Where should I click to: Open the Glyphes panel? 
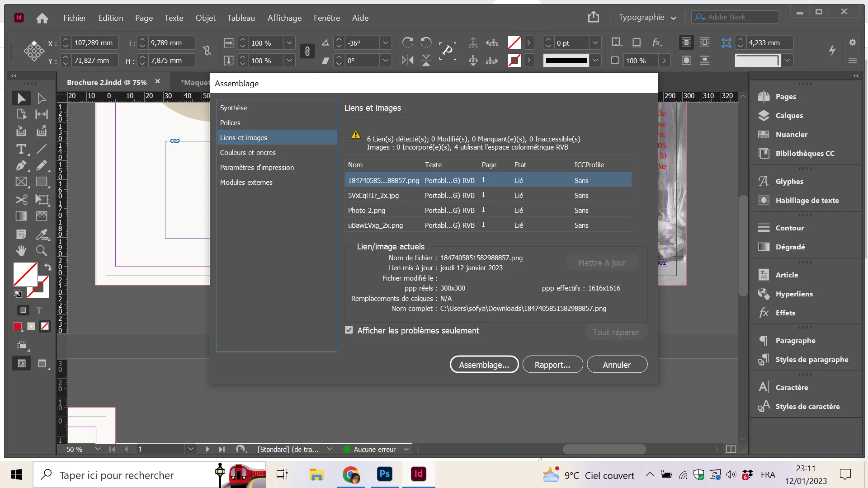click(789, 182)
